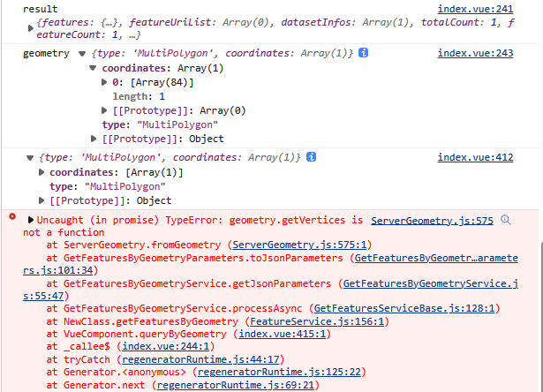Expand the result features object
This screenshot has width=543, height=392.
coord(31,28)
